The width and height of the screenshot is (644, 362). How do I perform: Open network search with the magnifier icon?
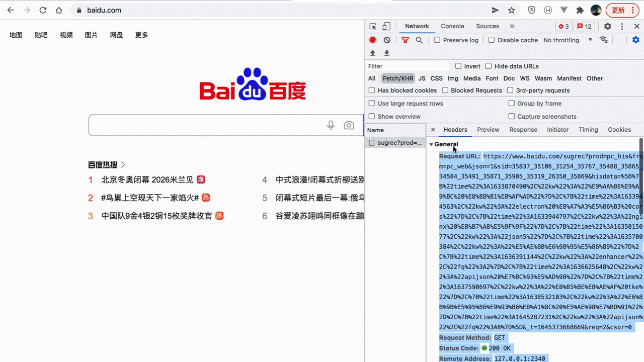(419, 40)
